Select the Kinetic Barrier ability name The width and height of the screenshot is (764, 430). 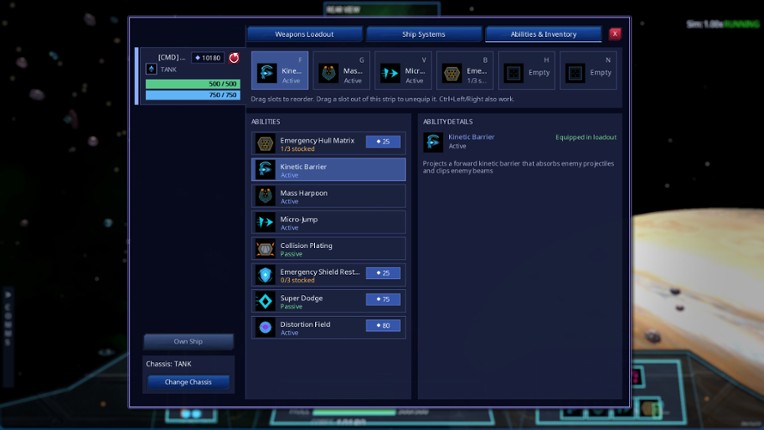tap(303, 167)
